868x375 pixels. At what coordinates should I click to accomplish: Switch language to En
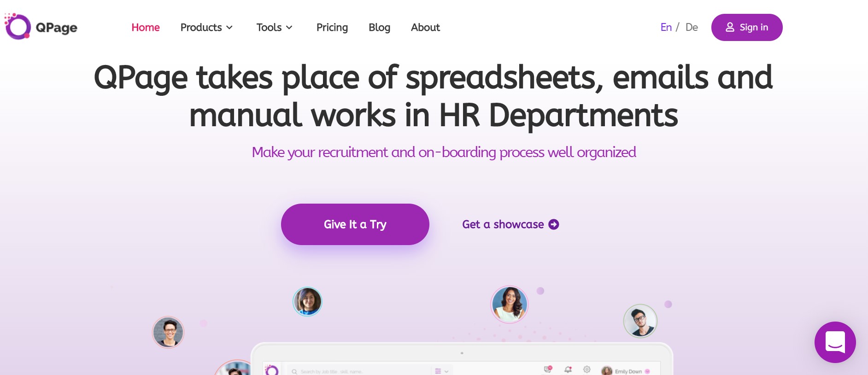click(x=666, y=27)
